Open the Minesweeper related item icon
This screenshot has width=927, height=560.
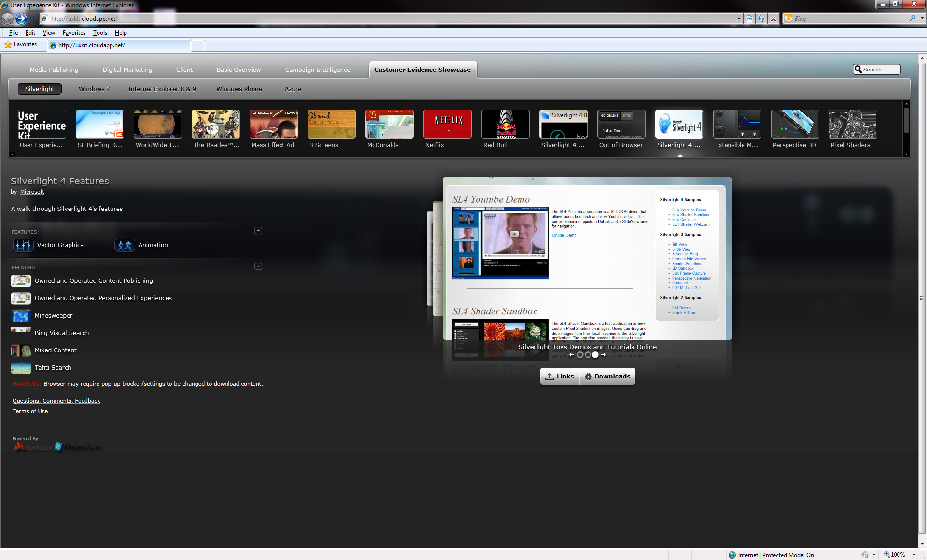(21, 316)
